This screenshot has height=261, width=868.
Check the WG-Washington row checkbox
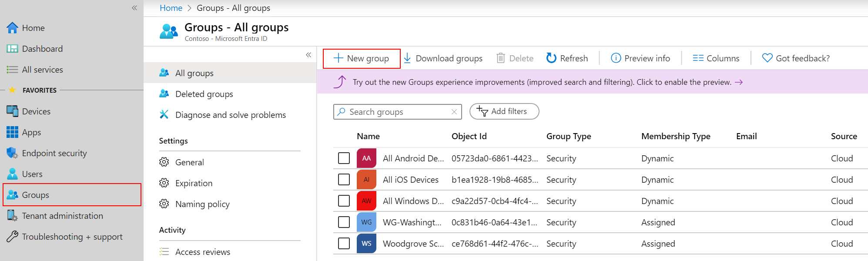tap(344, 222)
